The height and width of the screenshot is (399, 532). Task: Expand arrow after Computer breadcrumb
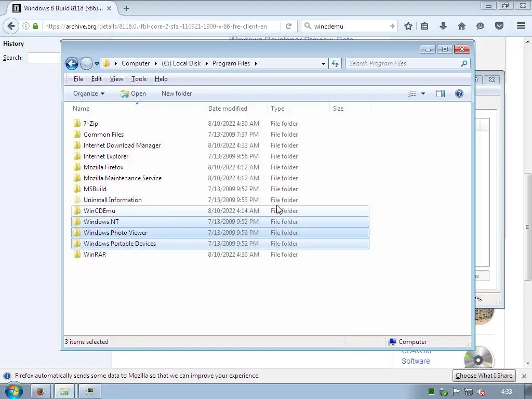[x=156, y=63]
